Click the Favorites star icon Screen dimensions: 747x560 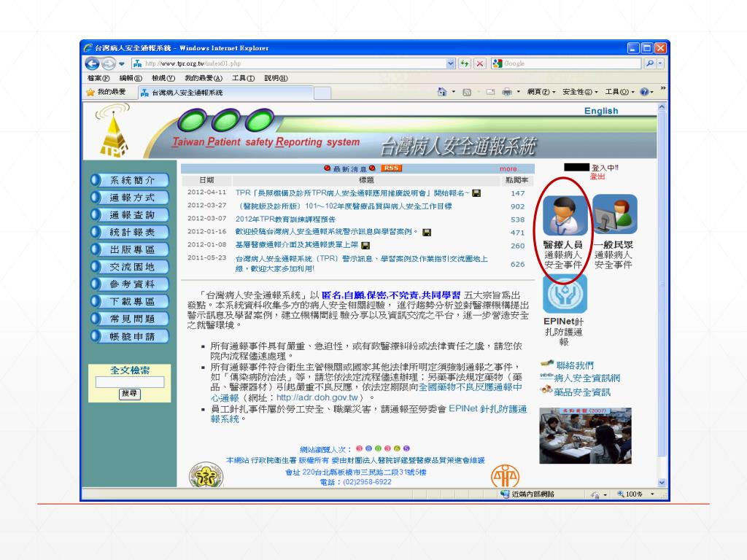tap(90, 93)
